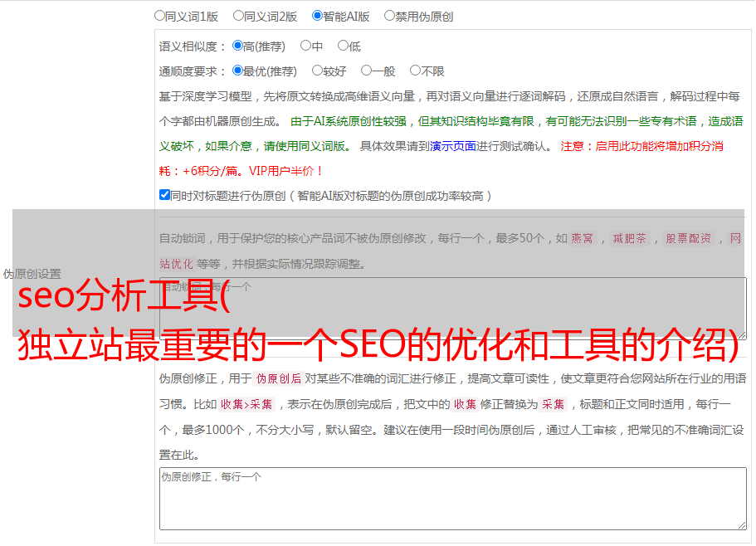The image size is (756, 546).
Task: Toggle the 同时对标题进行伪原创 checkbox
Action: [x=164, y=195]
